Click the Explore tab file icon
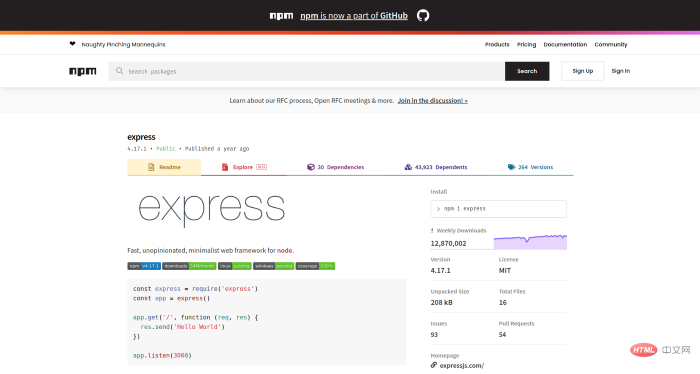 coord(225,167)
